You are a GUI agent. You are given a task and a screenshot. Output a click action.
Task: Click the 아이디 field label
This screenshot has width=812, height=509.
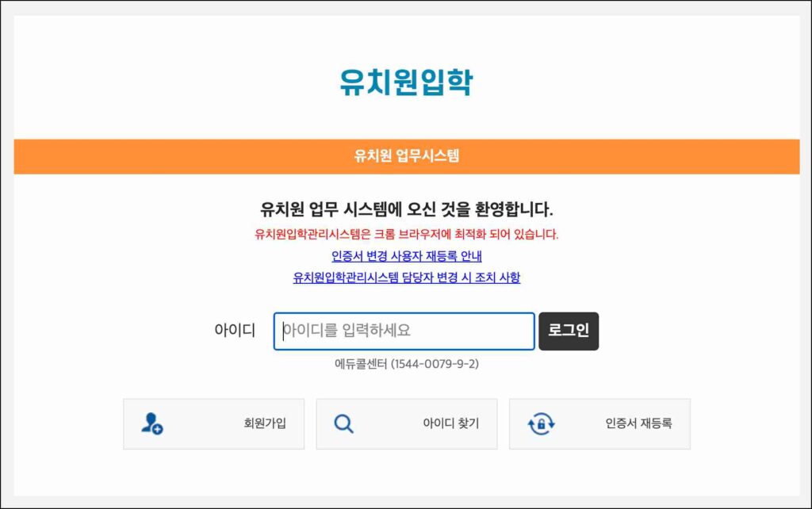[x=235, y=331]
